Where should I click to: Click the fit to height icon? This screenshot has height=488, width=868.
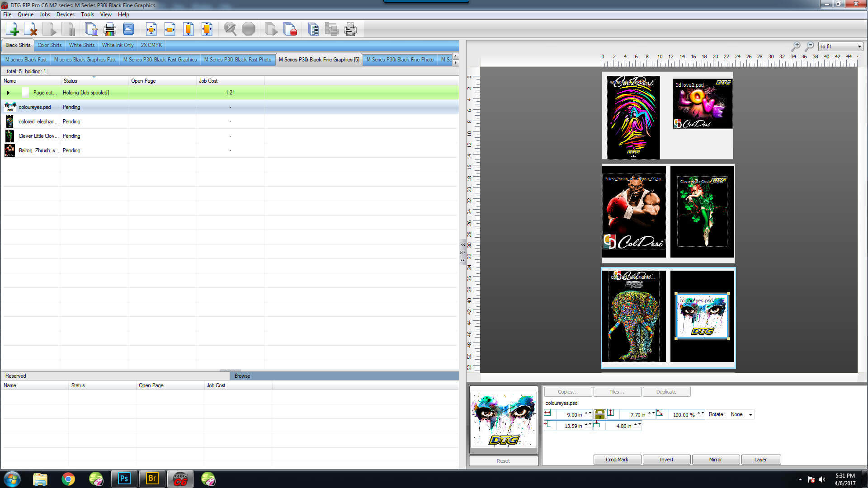[189, 29]
